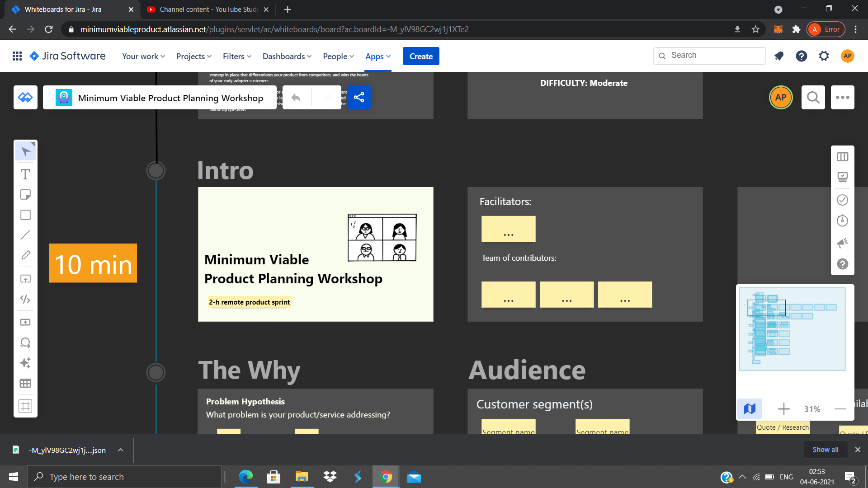Viewport: 868px width, 488px height.
Task: Toggle the minimap view button
Action: click(750, 409)
